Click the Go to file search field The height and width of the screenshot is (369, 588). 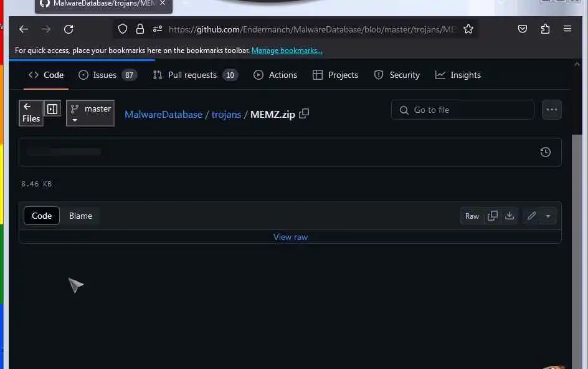[x=462, y=110]
